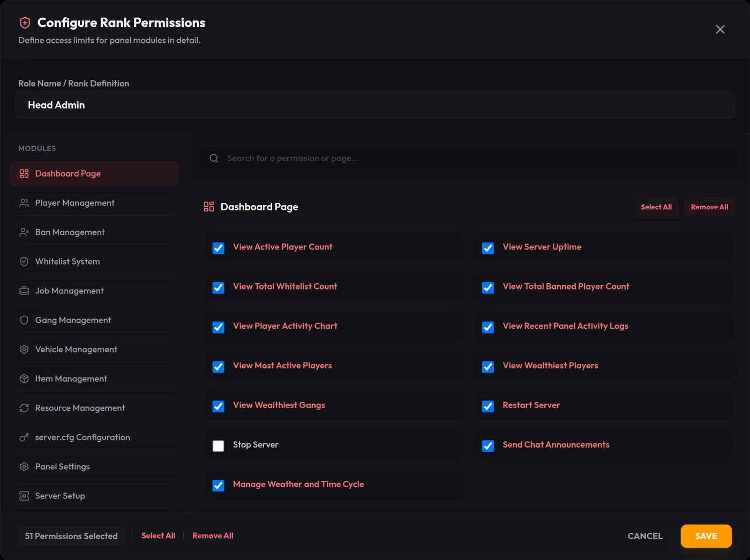Click the CANCEL button
This screenshot has width=750, height=560.
(645, 536)
